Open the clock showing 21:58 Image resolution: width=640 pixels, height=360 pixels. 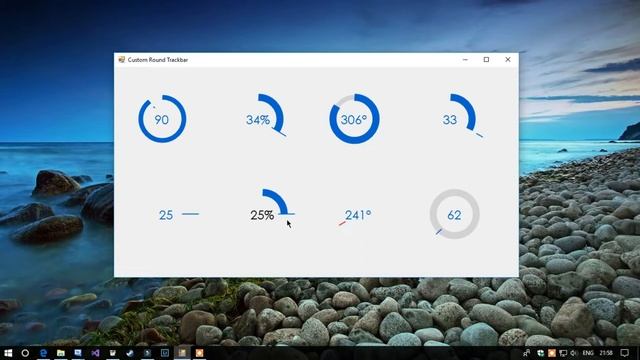pyautogui.click(x=606, y=353)
